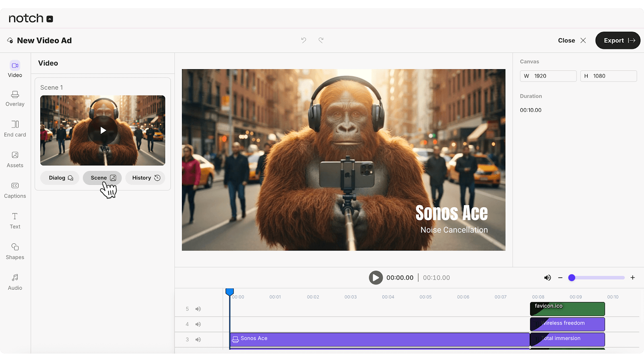Click the 00:08 mark on timeline ruler

[x=538, y=297]
